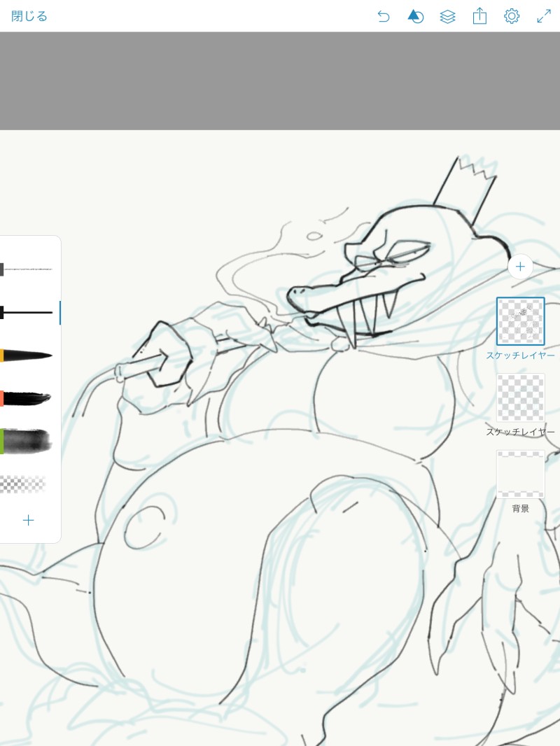This screenshot has height=746, width=560.
Task: Open the share export icon
Action: [479, 16]
